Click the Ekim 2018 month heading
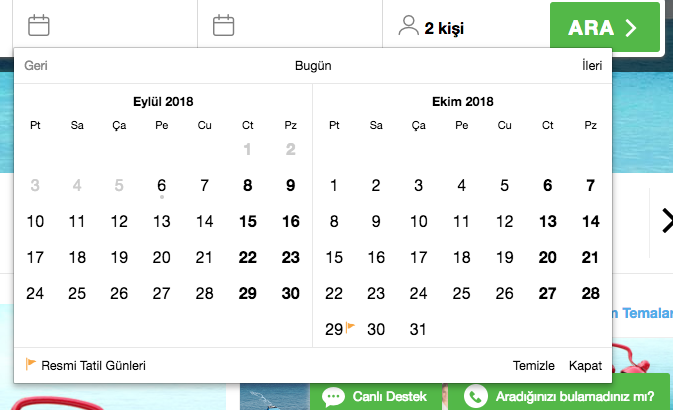This screenshot has width=673, height=410. pyautogui.click(x=463, y=102)
